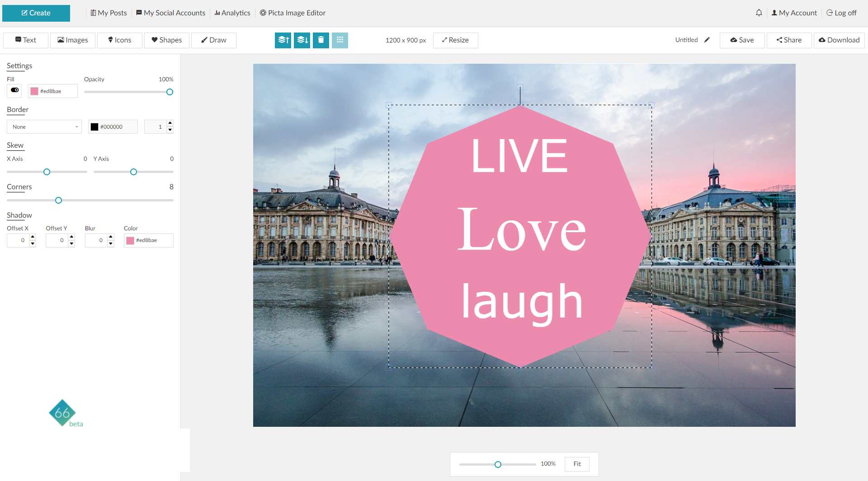Click the bring layer forward icon
868x481 pixels.
(283, 40)
